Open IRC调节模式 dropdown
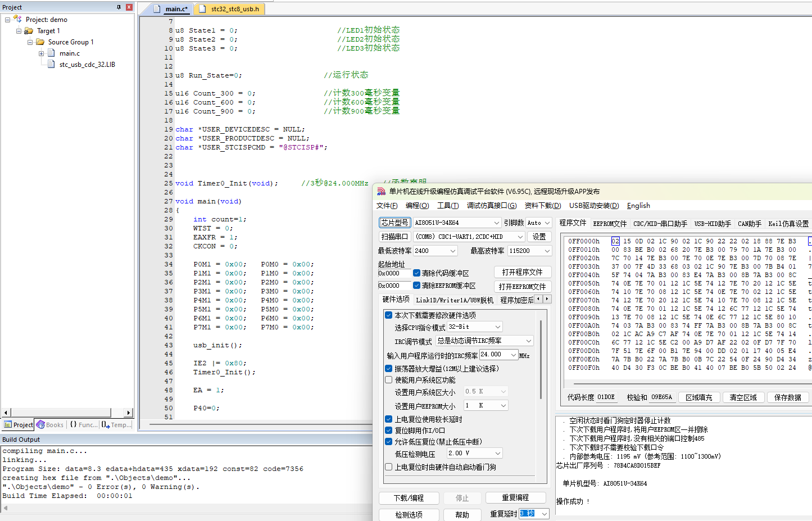The image size is (812, 521). point(529,341)
